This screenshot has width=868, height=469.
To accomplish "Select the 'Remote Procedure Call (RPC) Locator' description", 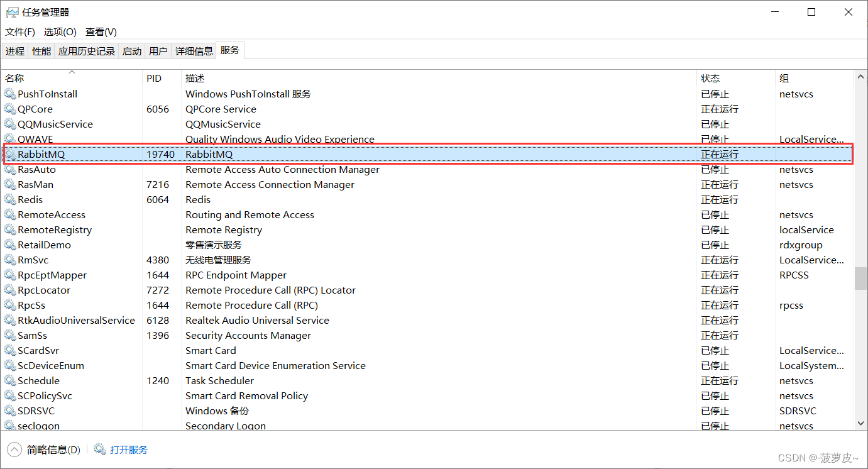I will pyautogui.click(x=270, y=290).
